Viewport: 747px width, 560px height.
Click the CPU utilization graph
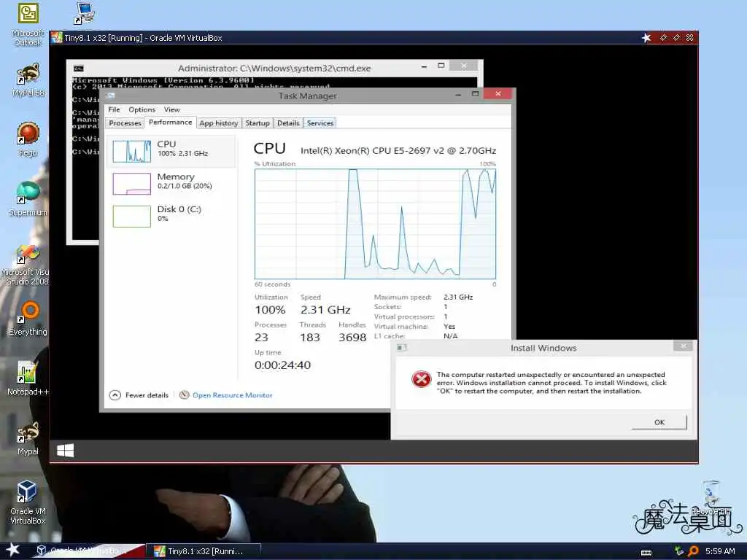click(376, 224)
